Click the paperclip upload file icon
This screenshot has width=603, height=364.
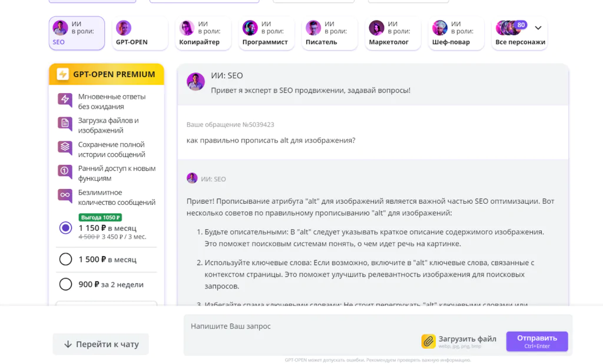(428, 341)
